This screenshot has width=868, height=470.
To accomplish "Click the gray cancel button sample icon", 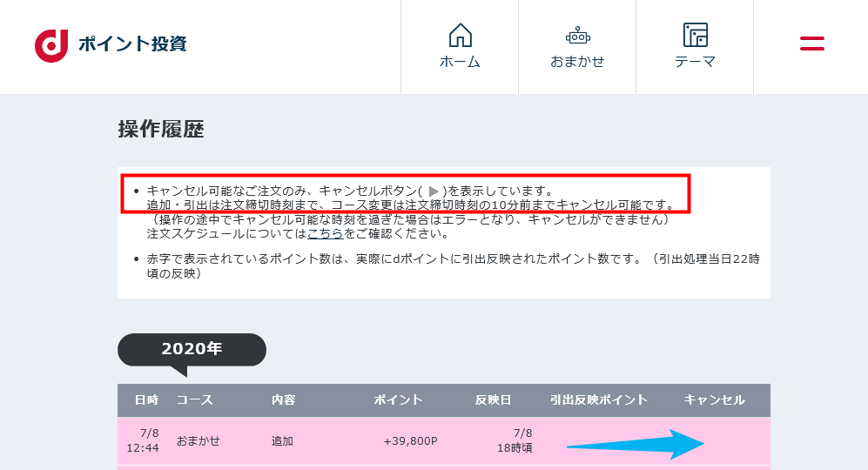I will coord(434,191).
